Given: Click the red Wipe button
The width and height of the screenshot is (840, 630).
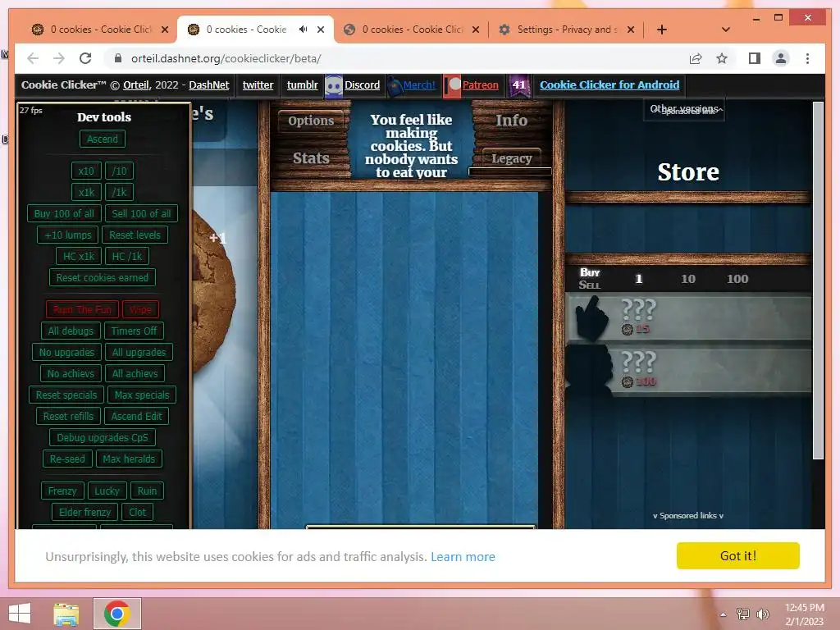Looking at the screenshot, I should coord(140,309).
